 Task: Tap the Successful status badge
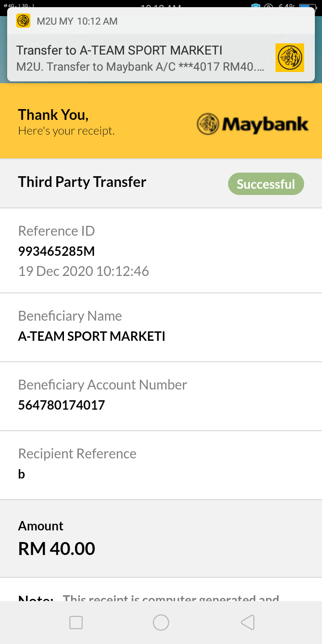coord(266,184)
